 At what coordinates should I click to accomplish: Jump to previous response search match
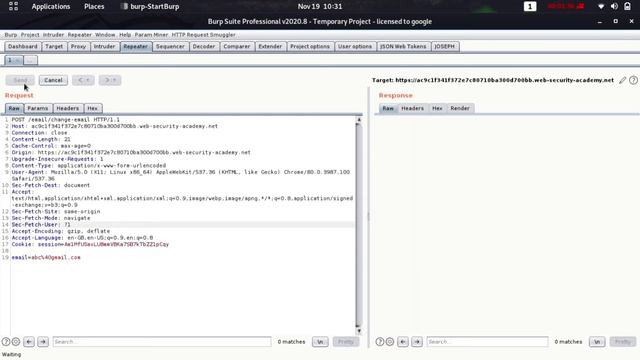coord(403,342)
